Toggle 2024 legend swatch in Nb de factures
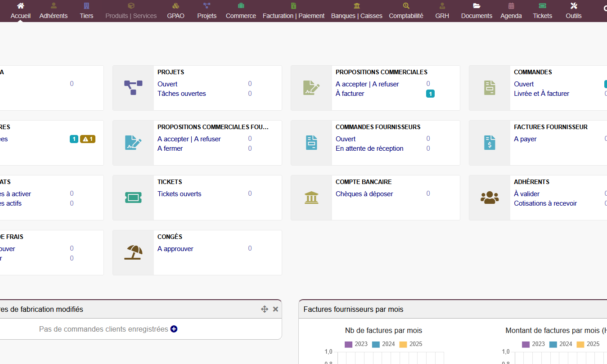 (x=376, y=344)
